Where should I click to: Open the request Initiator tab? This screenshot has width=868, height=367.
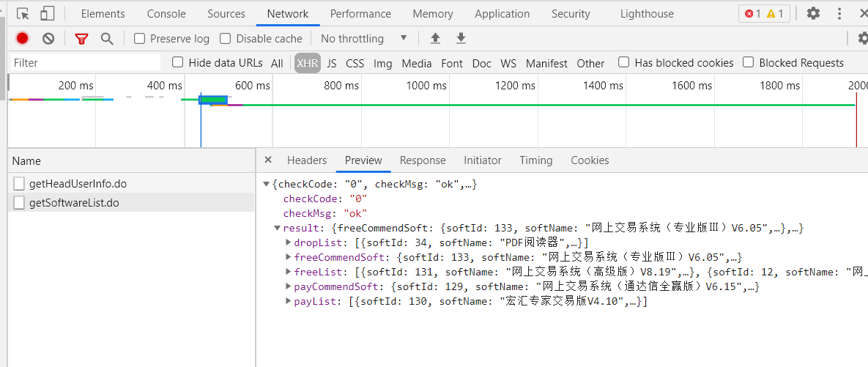pos(483,160)
